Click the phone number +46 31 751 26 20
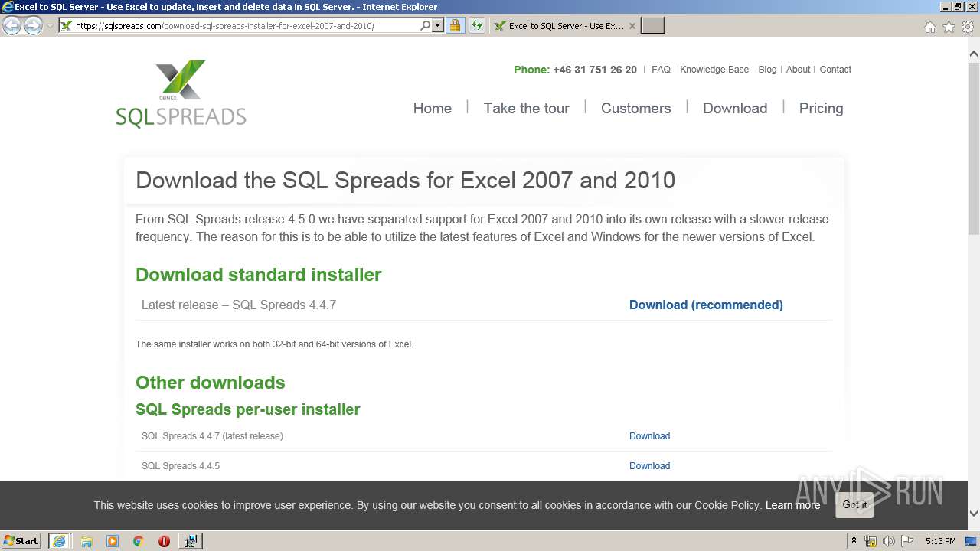Image resolution: width=980 pixels, height=551 pixels. pyautogui.click(x=595, y=70)
